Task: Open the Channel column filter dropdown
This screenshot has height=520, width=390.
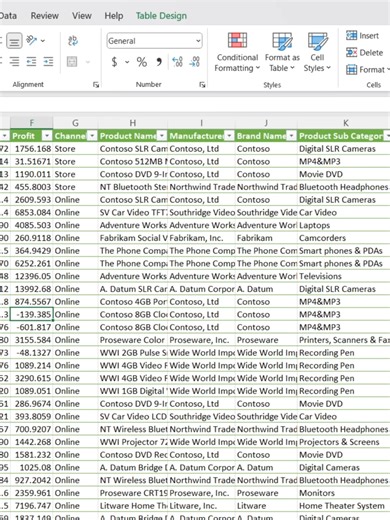Action: (x=92, y=136)
